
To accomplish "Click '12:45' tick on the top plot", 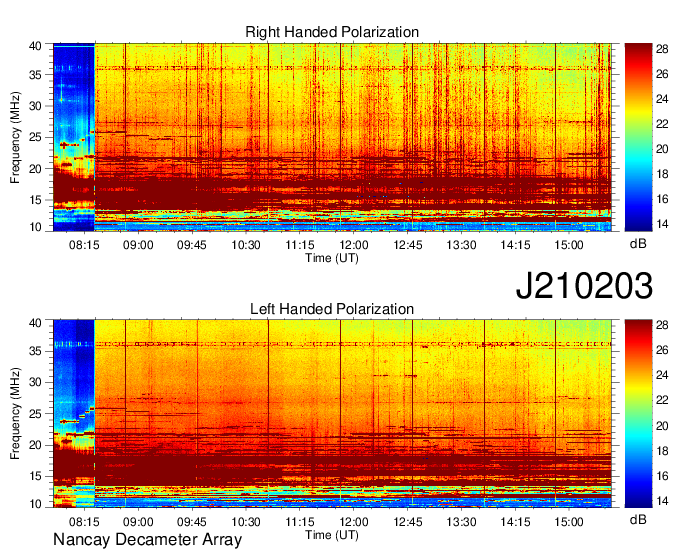I will (x=408, y=245).
